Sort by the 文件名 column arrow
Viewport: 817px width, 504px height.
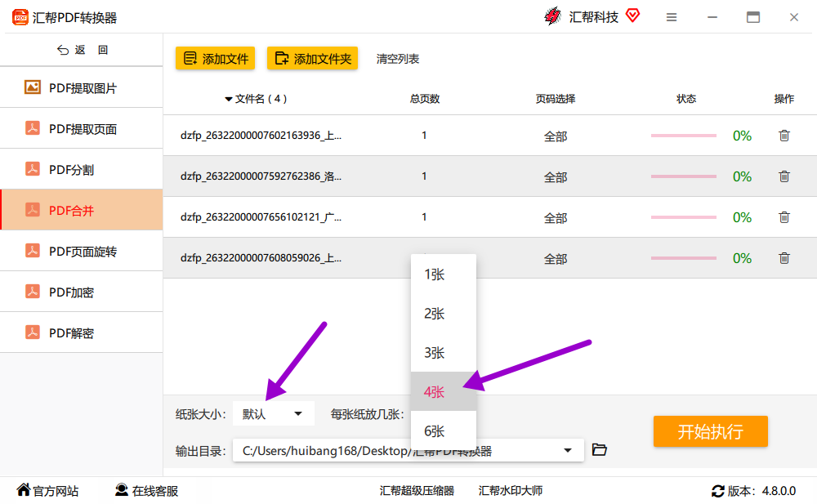pos(228,99)
